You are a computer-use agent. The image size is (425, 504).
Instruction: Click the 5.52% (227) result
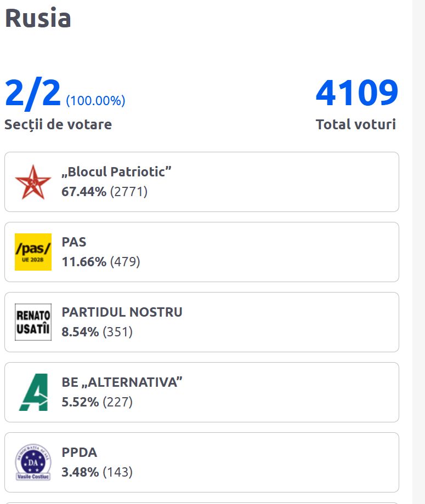tap(97, 402)
